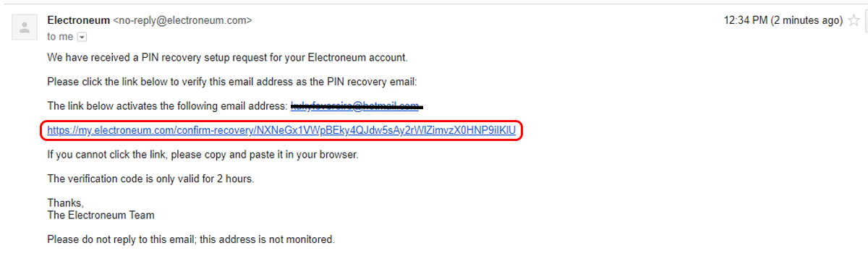Click the 'The link below activates' text
The image size is (868, 261).
click(167, 106)
